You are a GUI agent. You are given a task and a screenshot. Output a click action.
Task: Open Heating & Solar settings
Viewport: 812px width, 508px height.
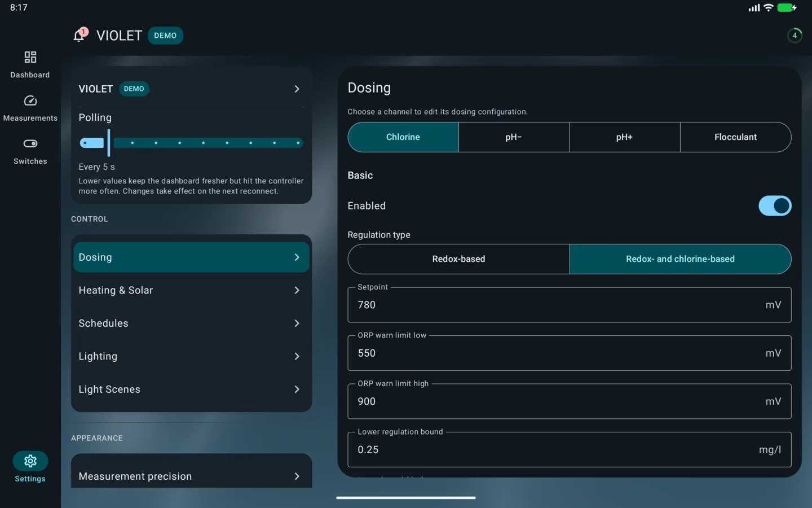[191, 290]
